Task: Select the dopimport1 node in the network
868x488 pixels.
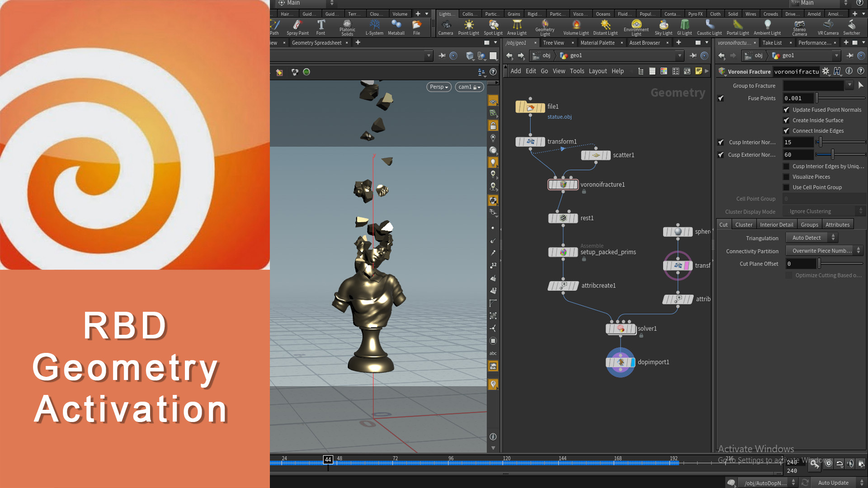Action: [x=620, y=362]
